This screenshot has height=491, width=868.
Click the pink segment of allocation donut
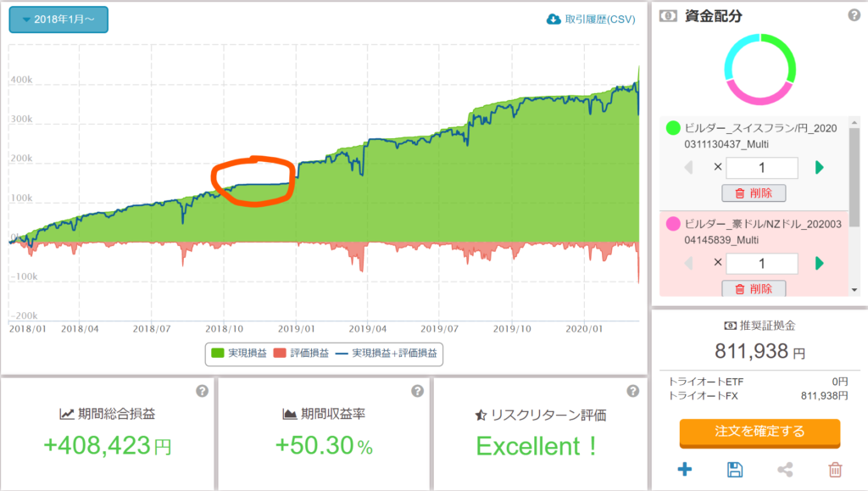point(759,96)
